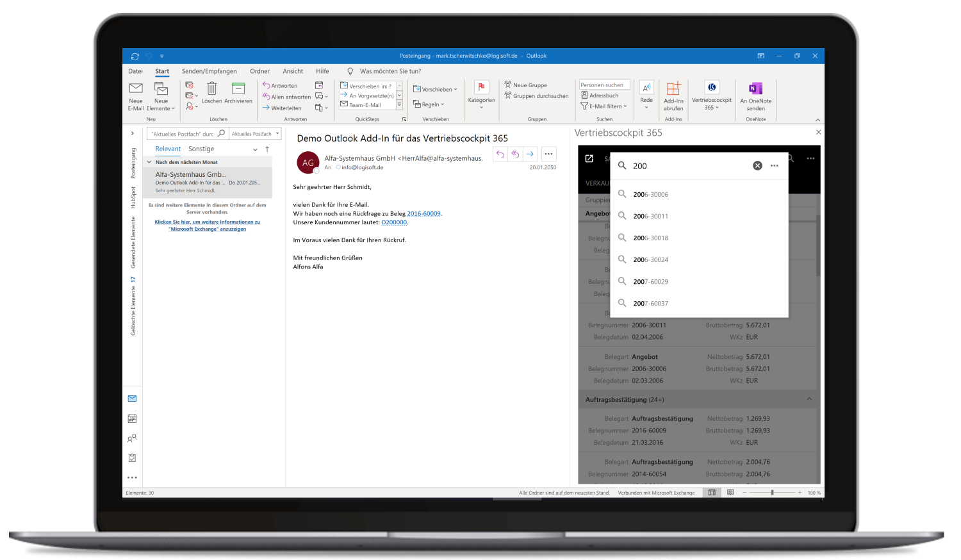Image resolution: width=961 pixels, height=560 pixels.
Task: Open the Regeln dropdown
Action: pos(429,104)
